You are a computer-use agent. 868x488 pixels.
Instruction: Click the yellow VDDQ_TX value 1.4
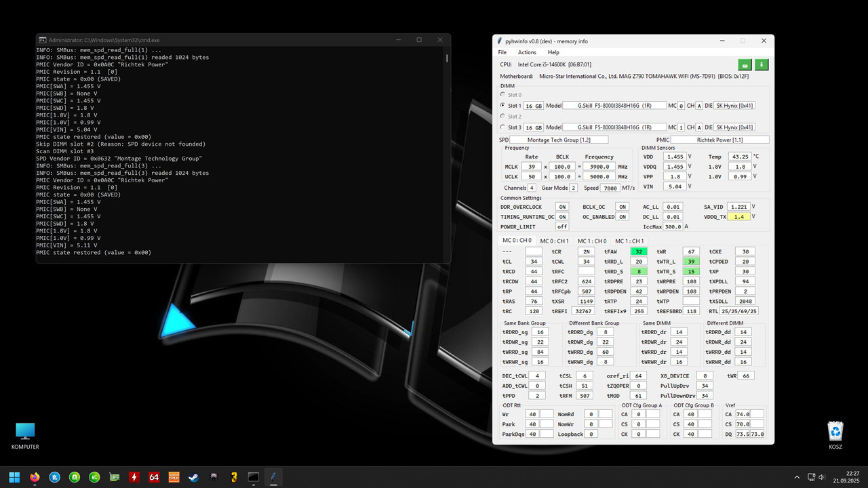click(x=740, y=217)
